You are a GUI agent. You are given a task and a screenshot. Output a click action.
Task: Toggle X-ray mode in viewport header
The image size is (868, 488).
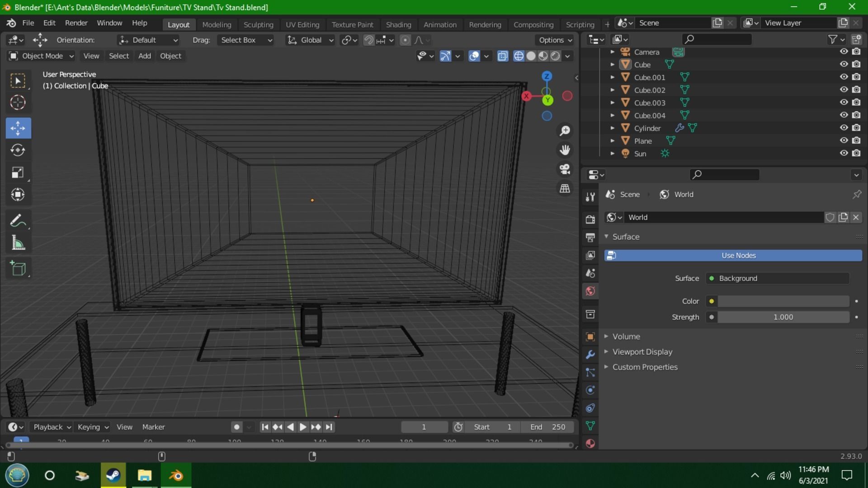(503, 56)
